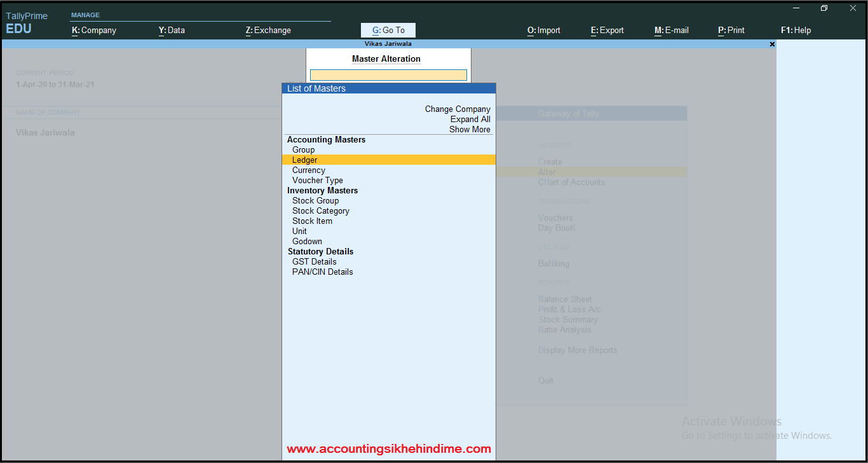Select the highlighted Ledger entry
Image resolution: width=868 pixels, height=463 pixels.
click(388, 160)
